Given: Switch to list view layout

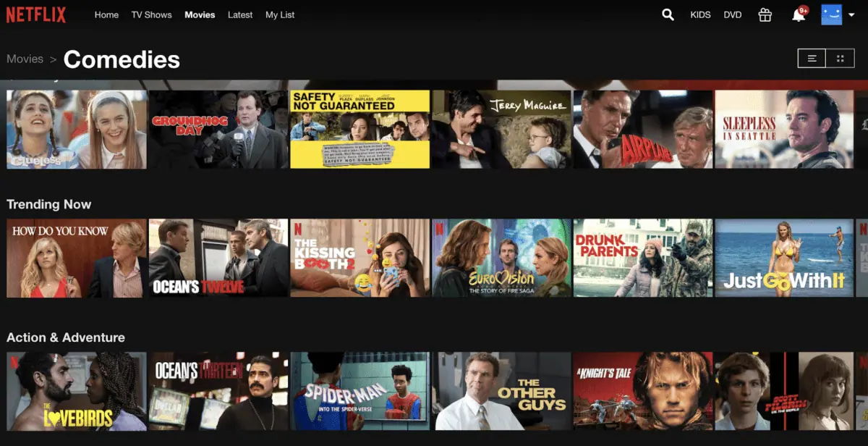Looking at the screenshot, I should pyautogui.click(x=812, y=59).
